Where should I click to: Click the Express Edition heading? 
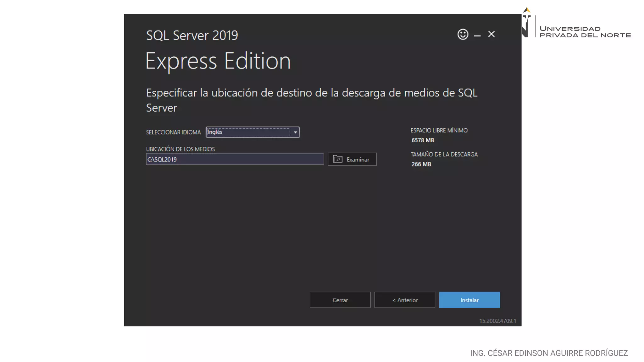(218, 61)
